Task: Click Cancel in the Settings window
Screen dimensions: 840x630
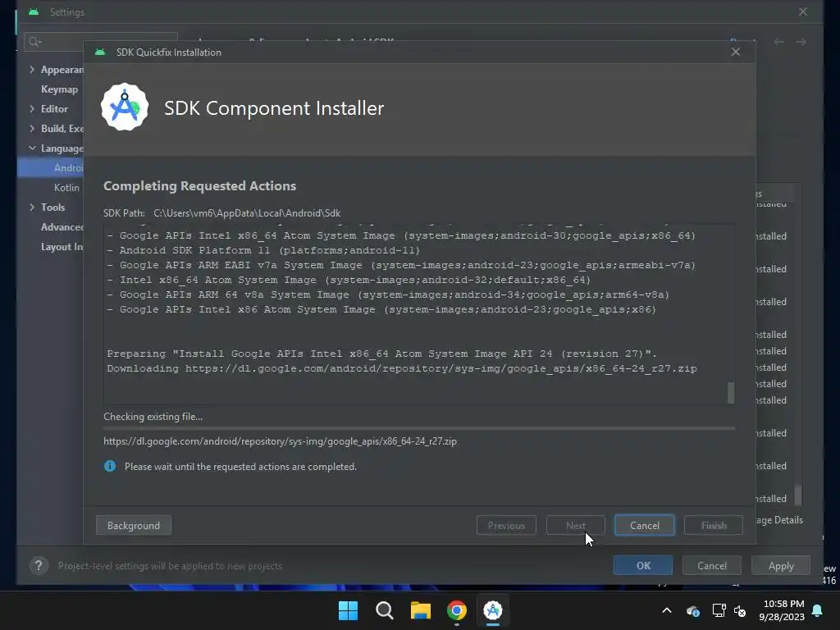Action: 712,566
